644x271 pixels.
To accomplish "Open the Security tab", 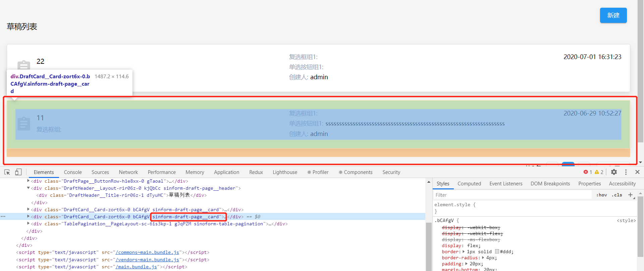I will tap(391, 172).
